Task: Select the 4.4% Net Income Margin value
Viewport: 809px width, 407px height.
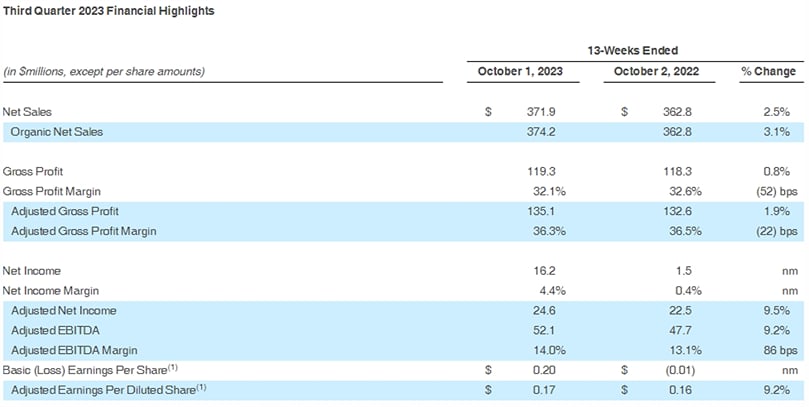Action: click(553, 291)
